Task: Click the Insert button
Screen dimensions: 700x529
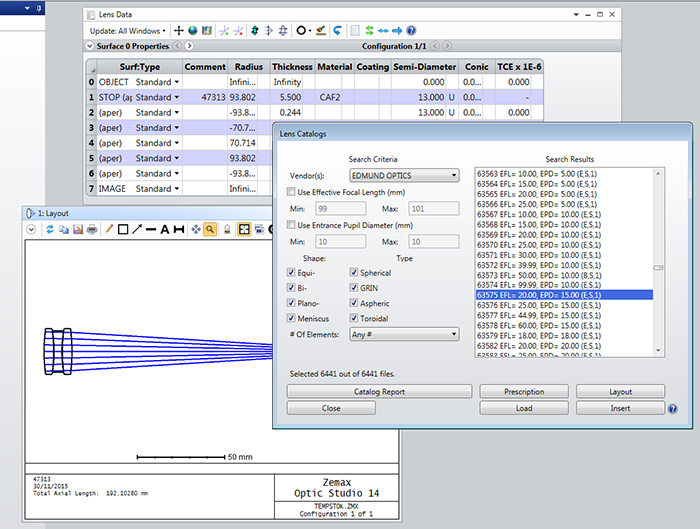Action: click(620, 408)
